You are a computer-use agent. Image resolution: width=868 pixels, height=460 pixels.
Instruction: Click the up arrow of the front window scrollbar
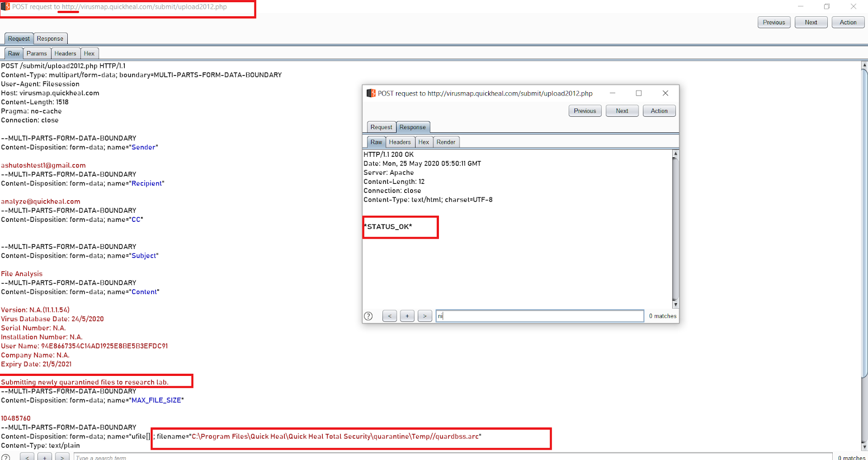675,154
